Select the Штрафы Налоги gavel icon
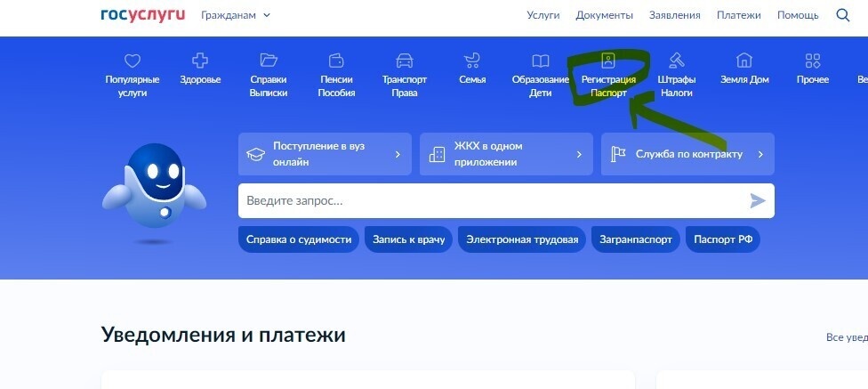Viewport: 868px width, 389px height. click(x=677, y=60)
